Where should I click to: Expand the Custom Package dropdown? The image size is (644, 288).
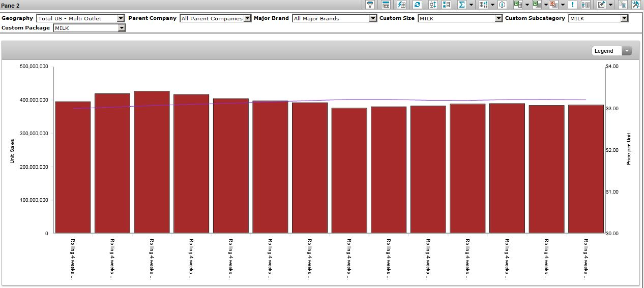pyautogui.click(x=122, y=28)
